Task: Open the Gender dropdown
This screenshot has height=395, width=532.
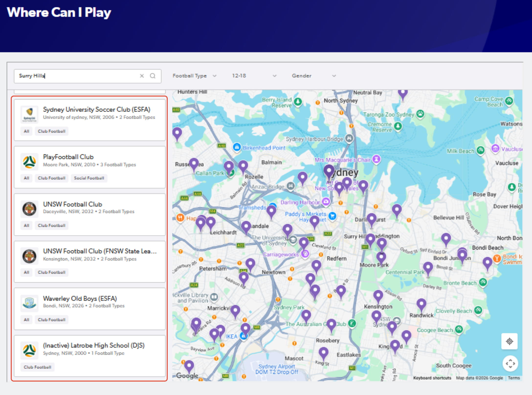Action: click(x=314, y=76)
